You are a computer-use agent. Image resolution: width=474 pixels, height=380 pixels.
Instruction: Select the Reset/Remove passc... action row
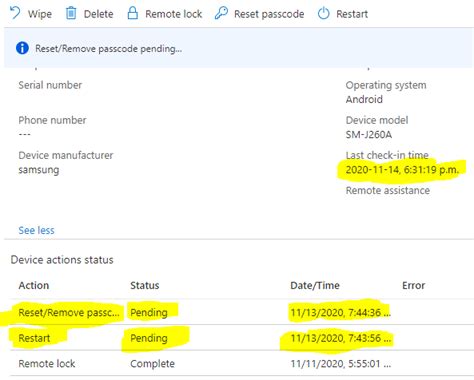coord(242,312)
